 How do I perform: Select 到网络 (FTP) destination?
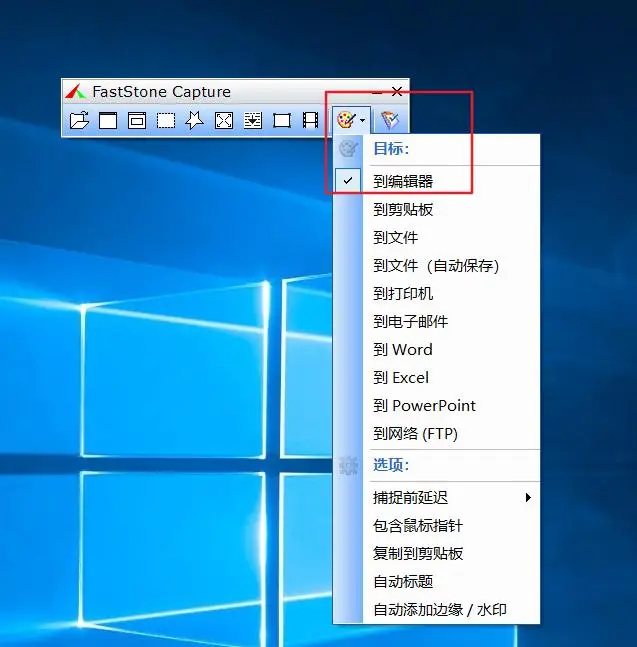coord(436,434)
